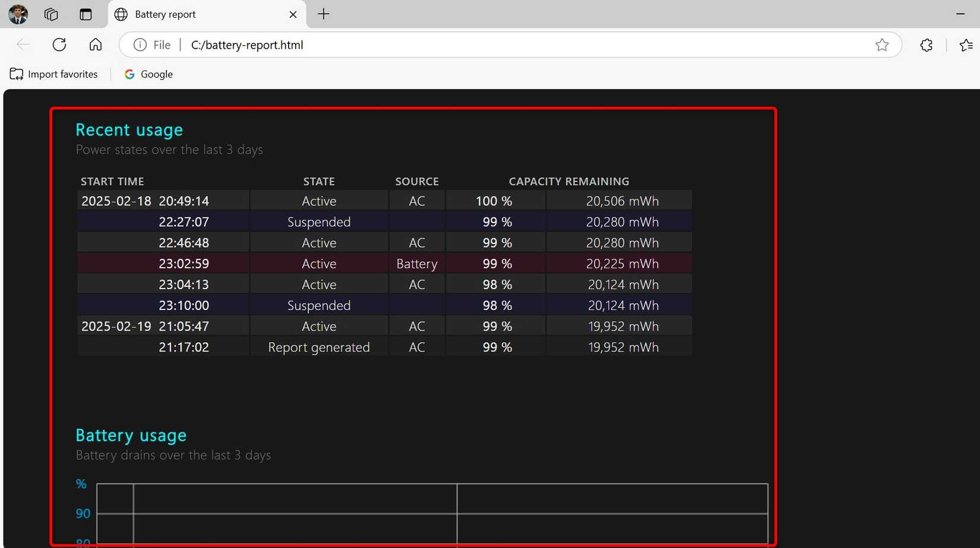Viewport: 980px width, 548px height.
Task: View site information via the File icon
Action: click(139, 45)
